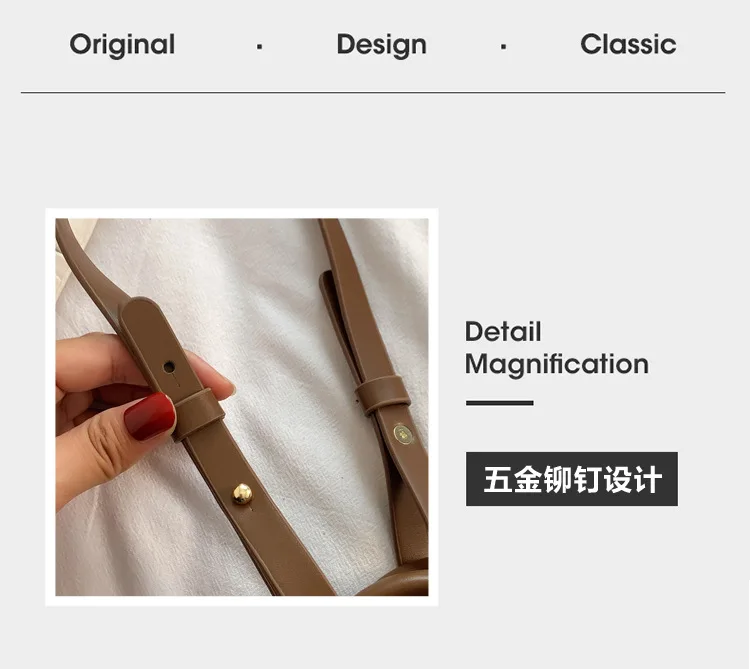Click the belt detail product photo
Image resolution: width=750 pixels, height=669 pixels.
(x=242, y=407)
